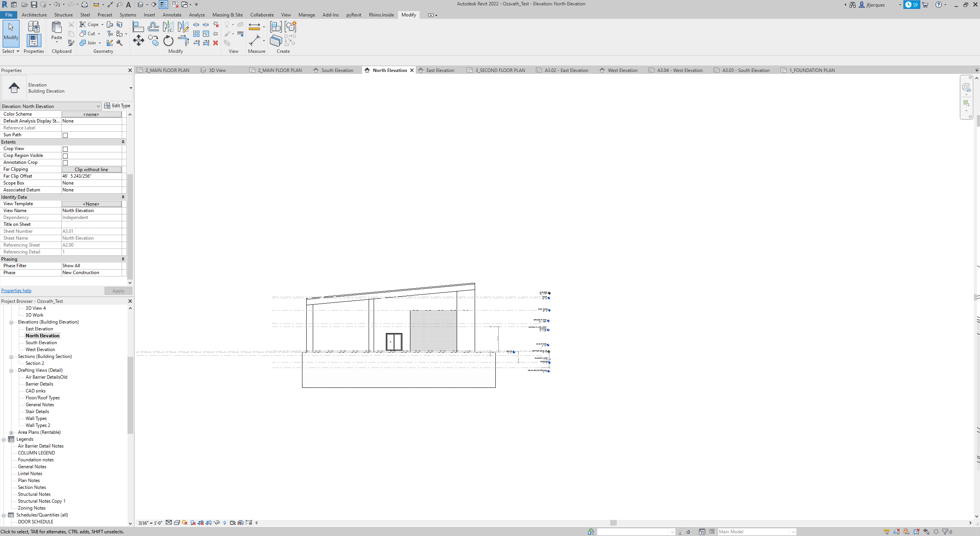Collapse the Sections (Building Section) tree node

[x=11, y=356]
